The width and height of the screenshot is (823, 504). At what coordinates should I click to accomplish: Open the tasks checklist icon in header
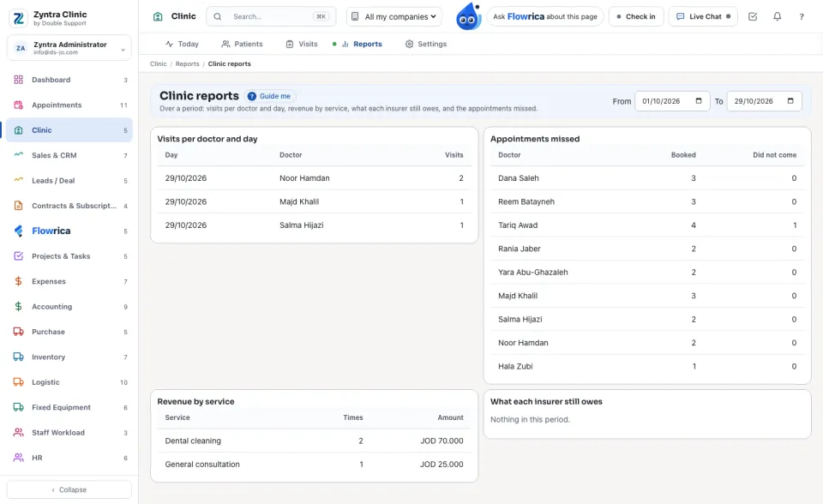coord(753,17)
